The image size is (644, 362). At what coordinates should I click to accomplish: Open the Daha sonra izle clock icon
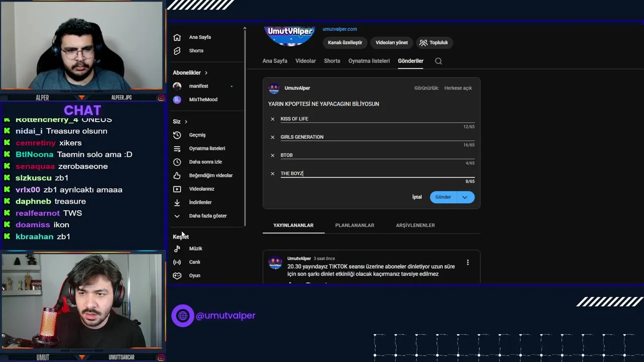click(177, 162)
